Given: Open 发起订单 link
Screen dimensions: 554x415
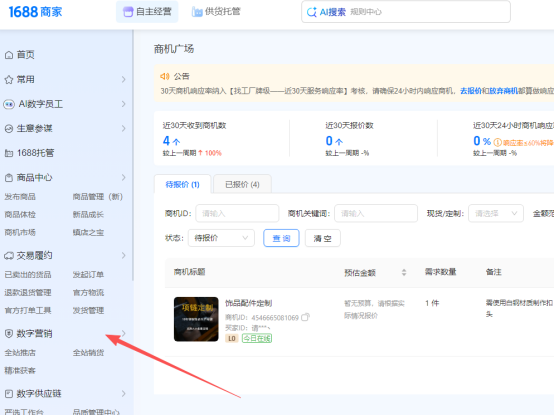Looking at the screenshot, I should coord(88,275).
